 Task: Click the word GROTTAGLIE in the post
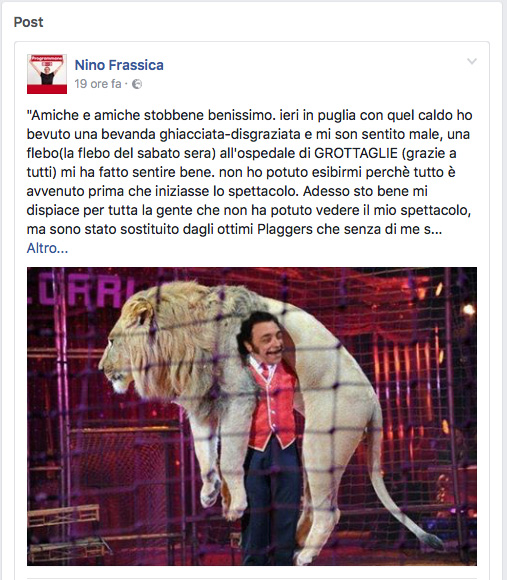(355, 153)
